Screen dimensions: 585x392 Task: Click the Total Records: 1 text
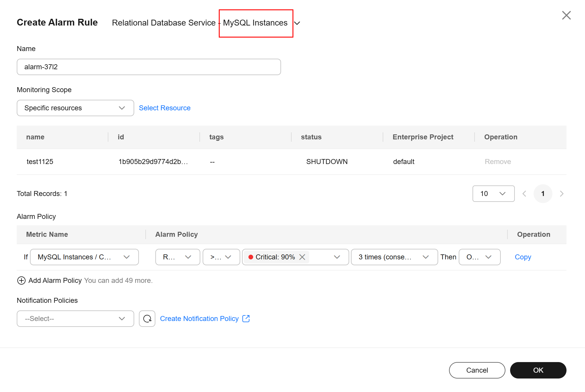click(42, 194)
